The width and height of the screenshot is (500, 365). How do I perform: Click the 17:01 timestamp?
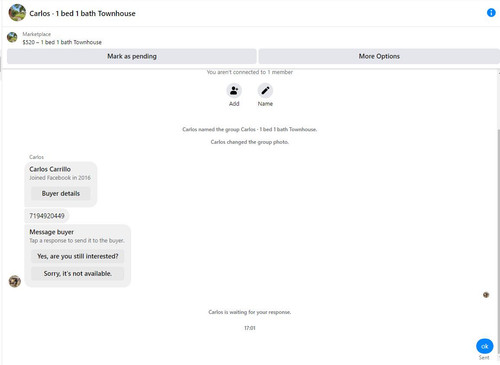point(250,328)
